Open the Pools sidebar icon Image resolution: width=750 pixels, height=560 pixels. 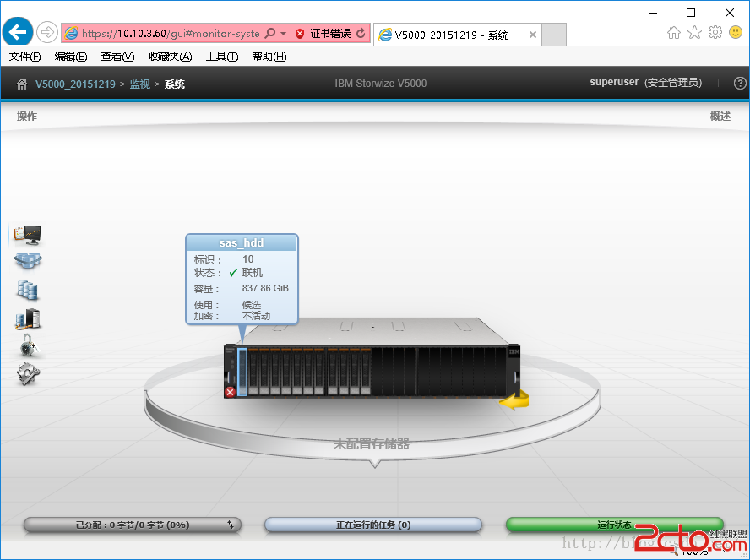(28, 261)
